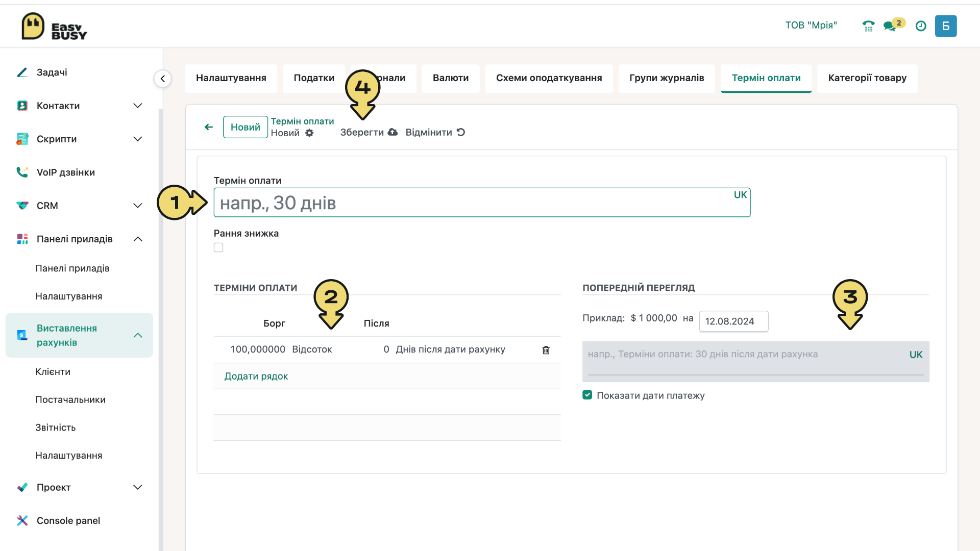The image size is (980, 551).
Task: Click UK translation button in preview note
Action: tap(916, 355)
